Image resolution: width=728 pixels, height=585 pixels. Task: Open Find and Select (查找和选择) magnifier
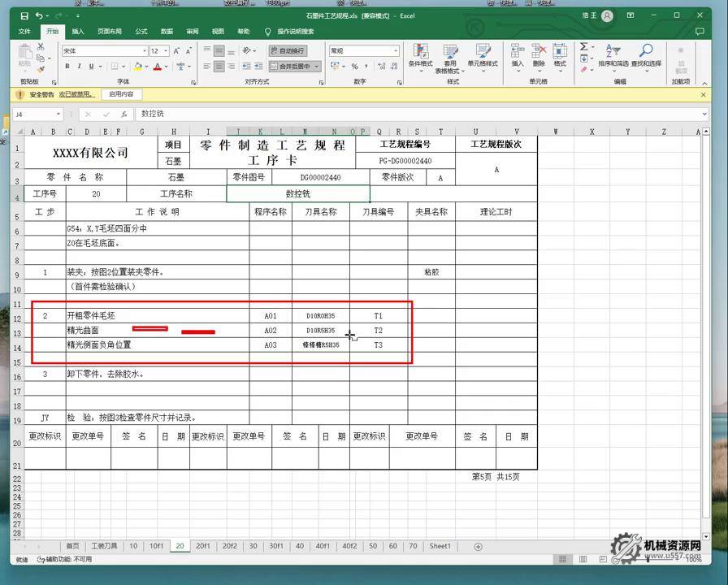pos(646,54)
